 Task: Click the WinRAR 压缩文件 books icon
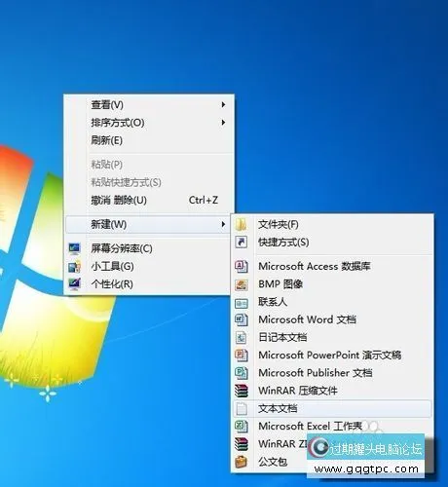[x=242, y=391]
